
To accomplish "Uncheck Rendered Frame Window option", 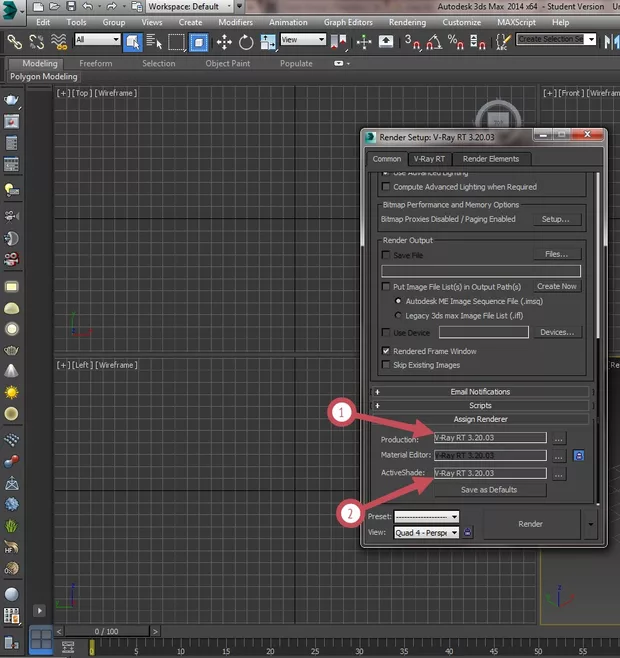I will click(x=386, y=351).
